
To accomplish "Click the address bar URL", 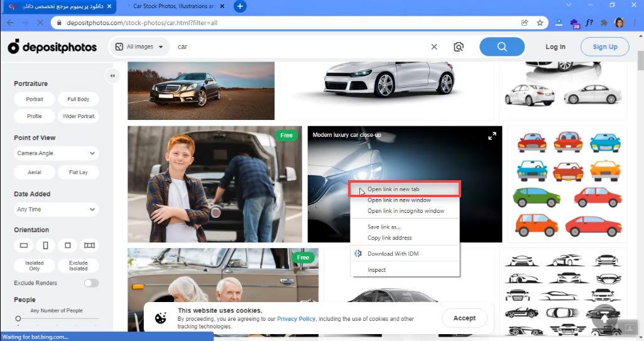I will tap(142, 23).
